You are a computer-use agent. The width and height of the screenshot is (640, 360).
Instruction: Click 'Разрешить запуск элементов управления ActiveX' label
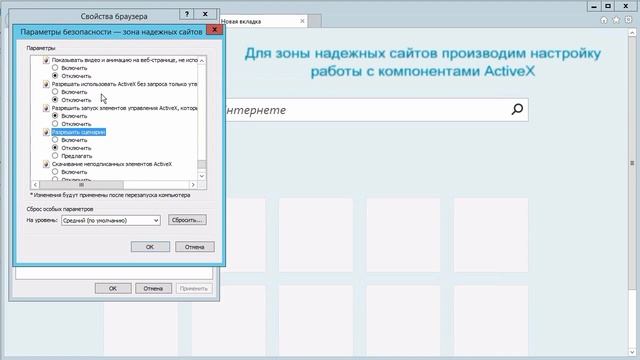(x=124, y=108)
